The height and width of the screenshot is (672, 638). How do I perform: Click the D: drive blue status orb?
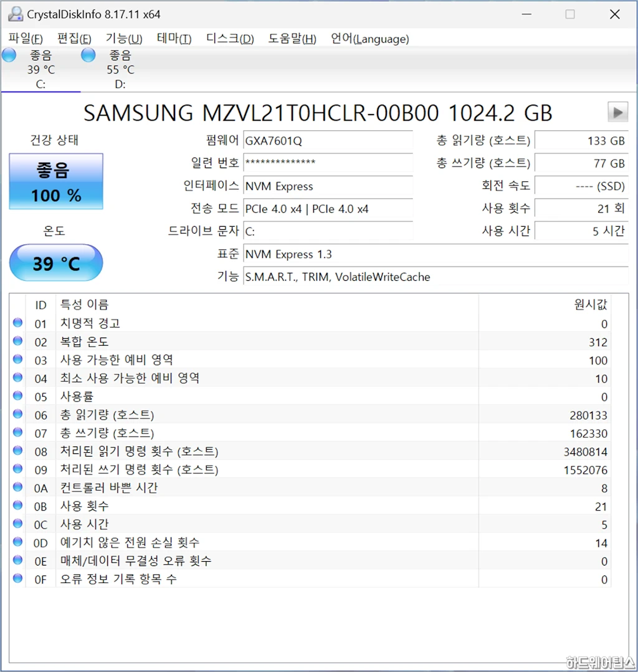(88, 55)
